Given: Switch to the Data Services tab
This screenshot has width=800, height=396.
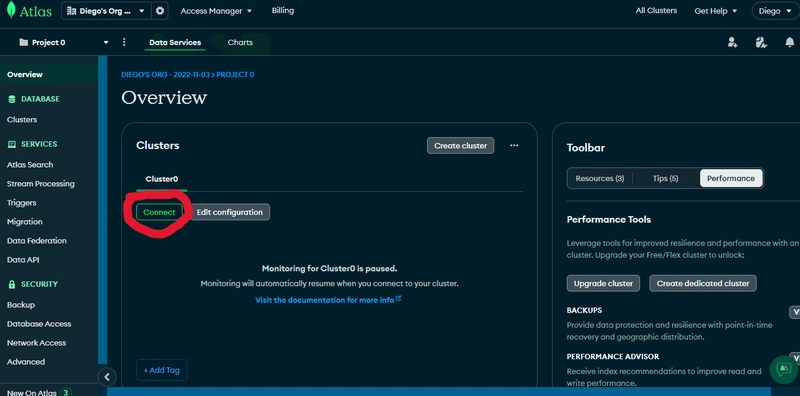Looking at the screenshot, I should (175, 42).
